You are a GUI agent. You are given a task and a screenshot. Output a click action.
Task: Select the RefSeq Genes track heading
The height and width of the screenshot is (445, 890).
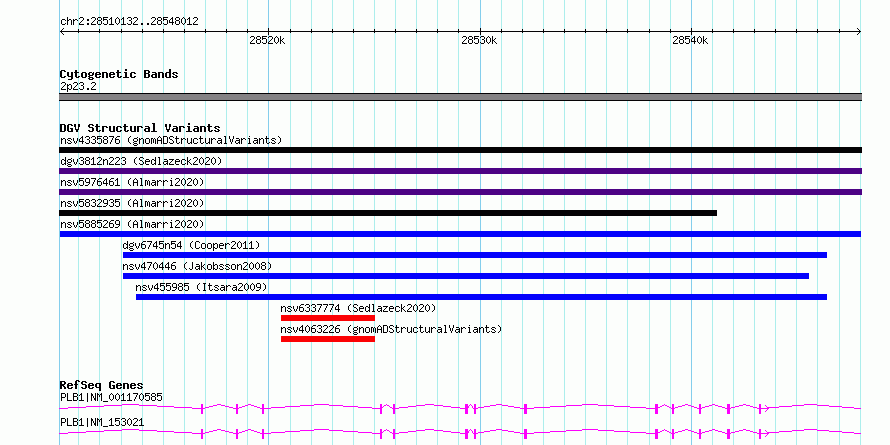(x=101, y=385)
